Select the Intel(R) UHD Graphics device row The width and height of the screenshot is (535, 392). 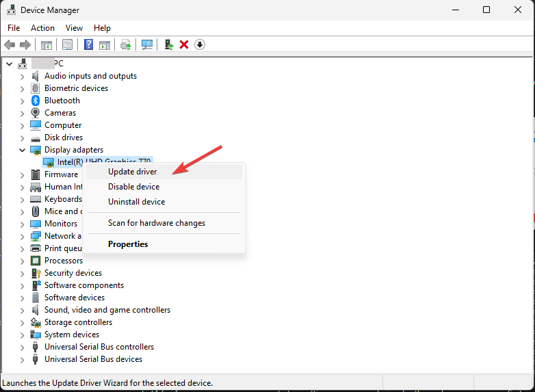tap(98, 161)
